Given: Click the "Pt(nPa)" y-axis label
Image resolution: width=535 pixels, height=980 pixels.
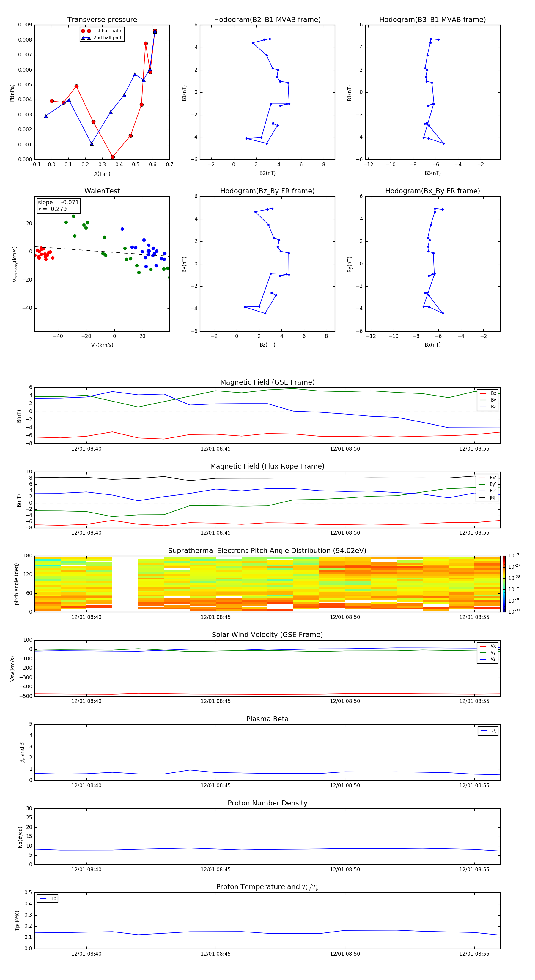Looking at the screenshot, I should click(12, 92).
